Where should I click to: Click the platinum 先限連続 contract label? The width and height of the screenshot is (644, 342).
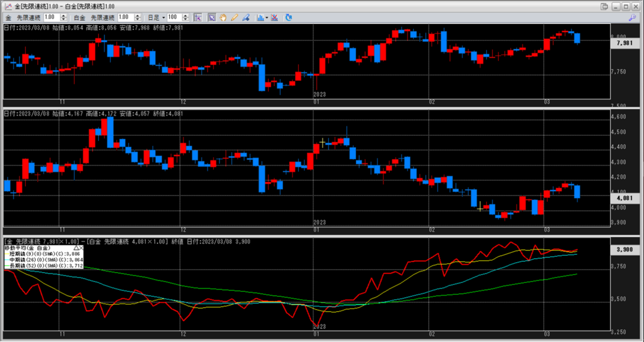102,17
